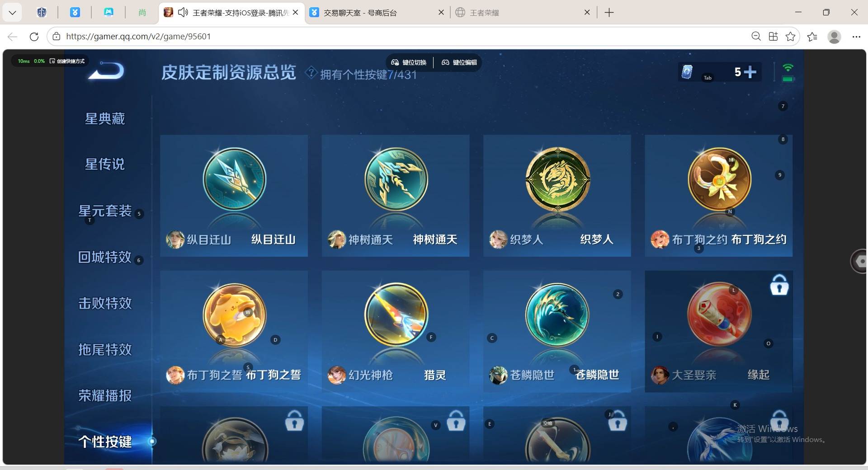Click the 苍鳞隐世 hero avatar

click(x=498, y=375)
